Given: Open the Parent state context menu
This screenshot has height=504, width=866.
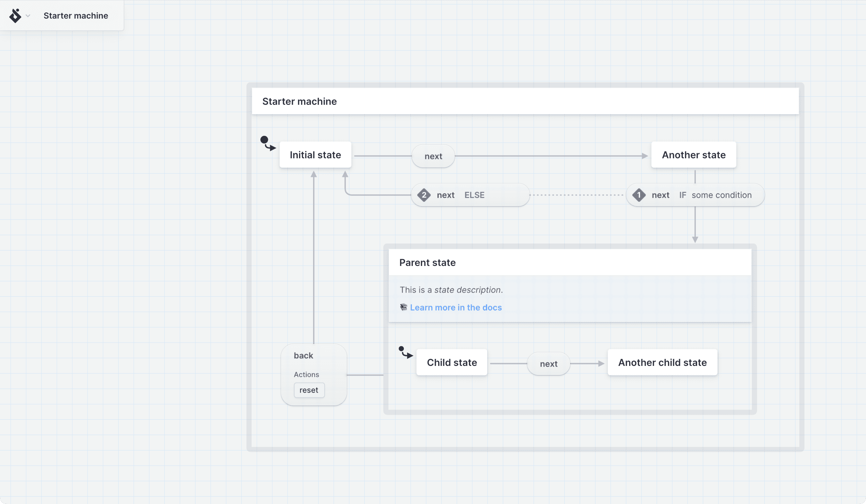Looking at the screenshot, I should click(x=428, y=262).
